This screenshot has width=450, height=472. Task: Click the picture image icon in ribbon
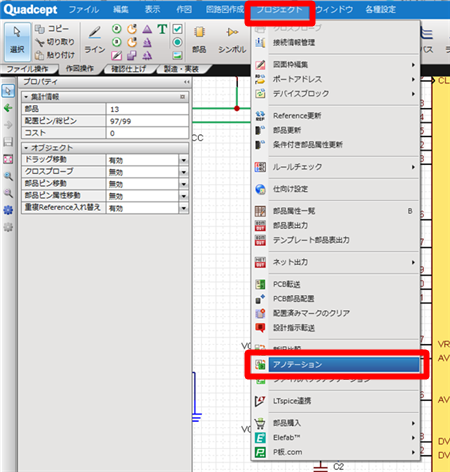pyautogui.click(x=177, y=55)
